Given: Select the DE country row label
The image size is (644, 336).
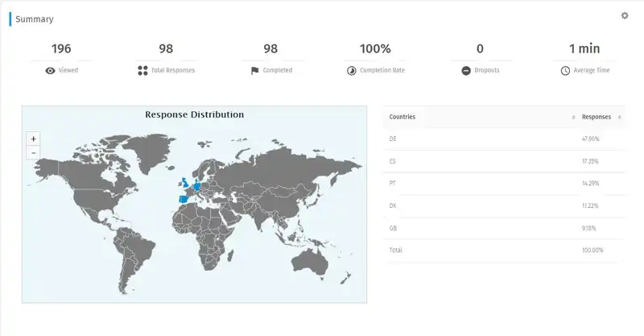Looking at the screenshot, I should tap(393, 139).
